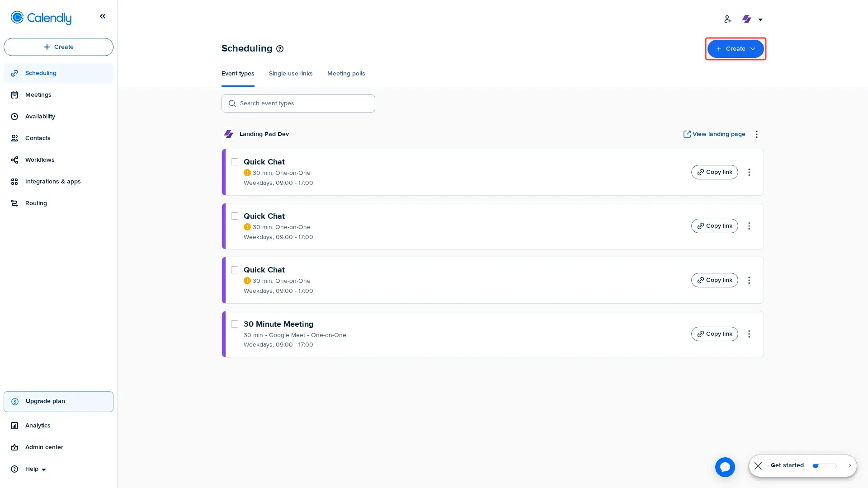
Task: Open the blue Create dropdown button
Action: click(735, 49)
